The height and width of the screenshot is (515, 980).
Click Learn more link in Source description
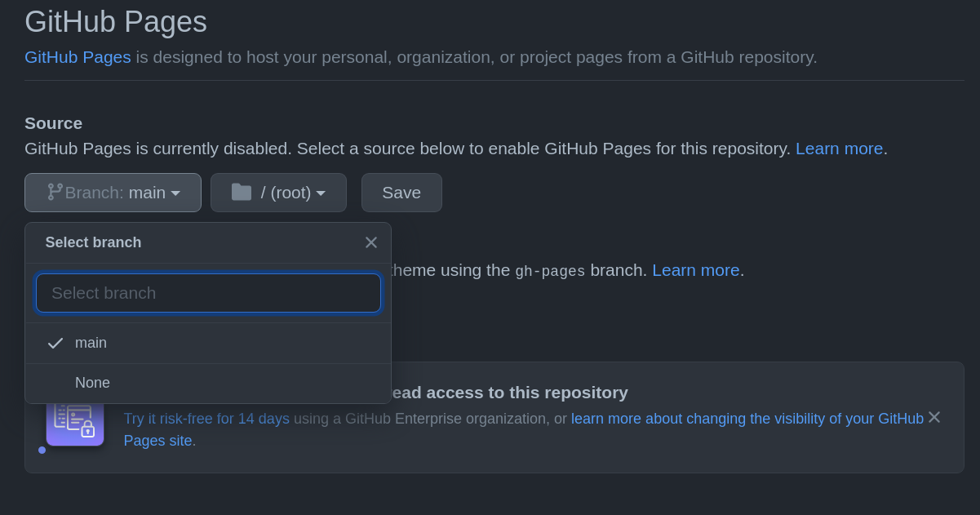[x=839, y=149]
